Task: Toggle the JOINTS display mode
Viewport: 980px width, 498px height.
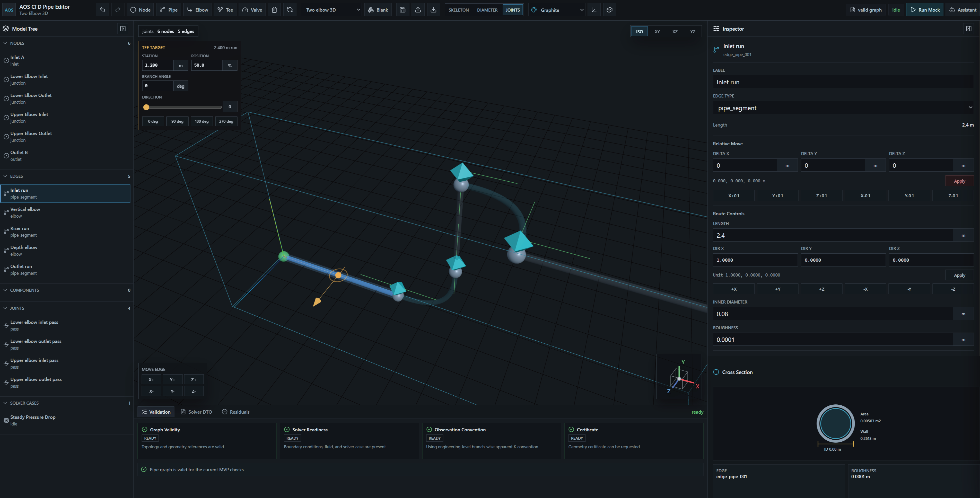Action: [512, 10]
